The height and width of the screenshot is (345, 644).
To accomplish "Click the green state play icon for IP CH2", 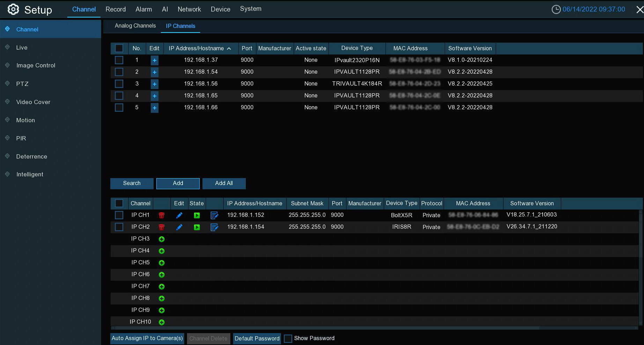I will coord(197,227).
